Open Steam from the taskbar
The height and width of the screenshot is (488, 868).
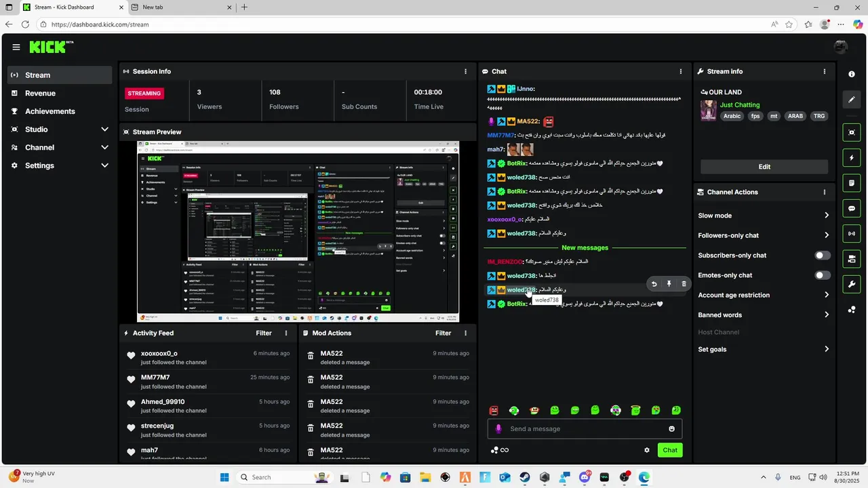pos(525,477)
